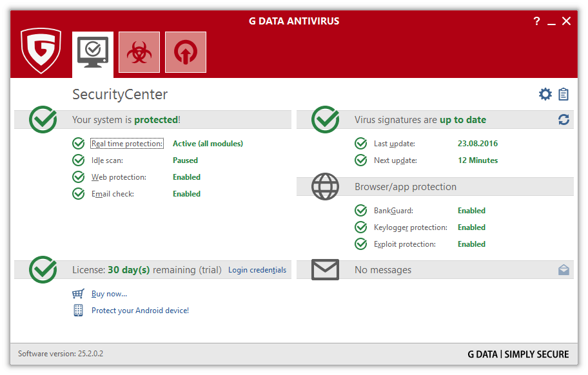Image resolution: width=588 pixels, height=375 pixels.
Task: Open the Login credentials link
Action: 257,270
